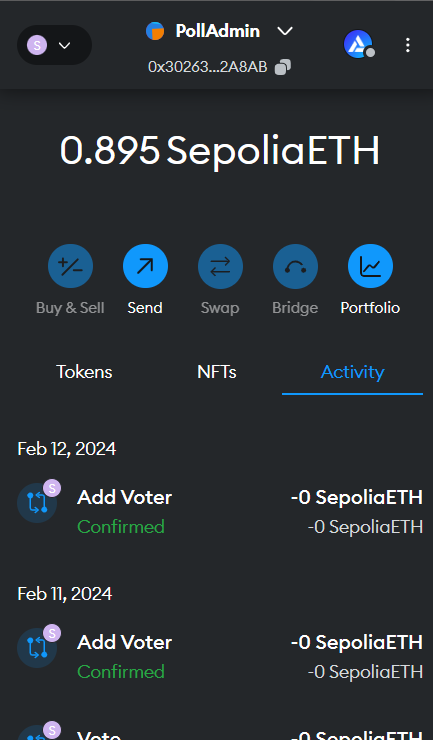Screen dimensions: 433x740
Task: Click the Bridge icon
Action: 296,266
